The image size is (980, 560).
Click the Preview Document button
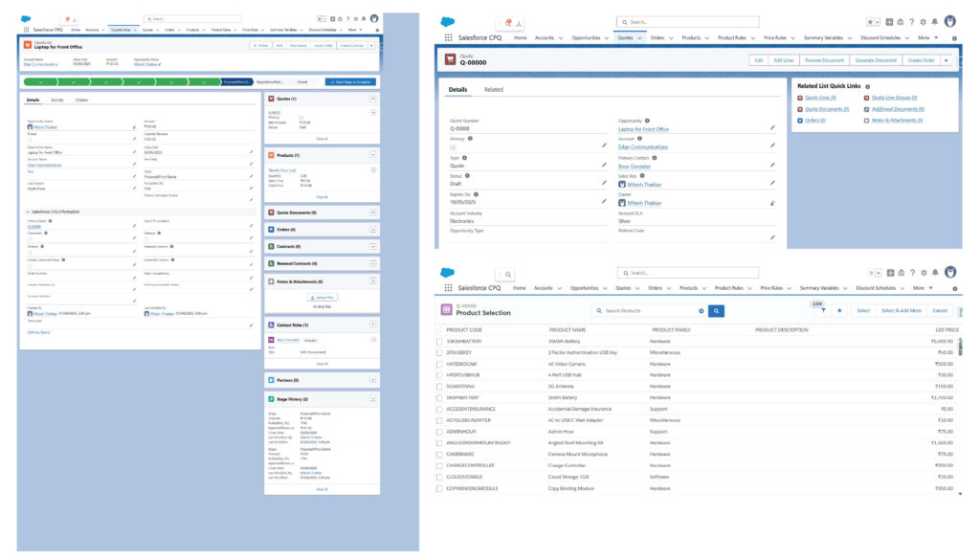click(824, 60)
